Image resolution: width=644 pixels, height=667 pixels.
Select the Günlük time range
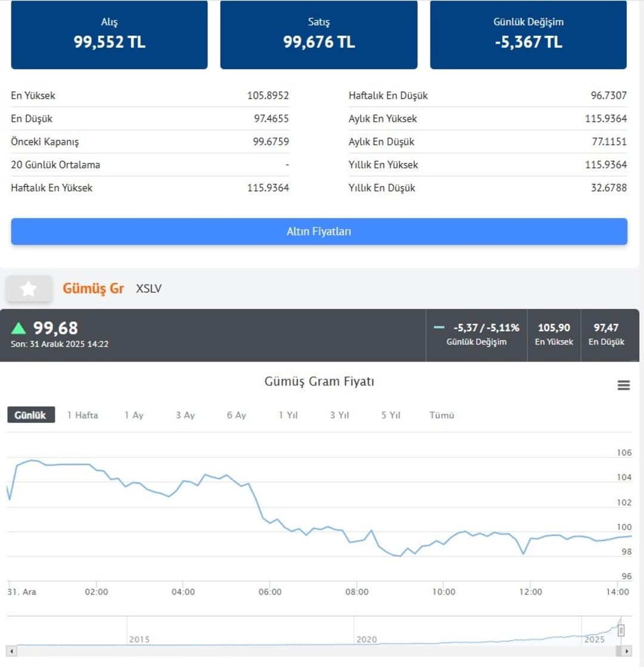click(x=30, y=415)
